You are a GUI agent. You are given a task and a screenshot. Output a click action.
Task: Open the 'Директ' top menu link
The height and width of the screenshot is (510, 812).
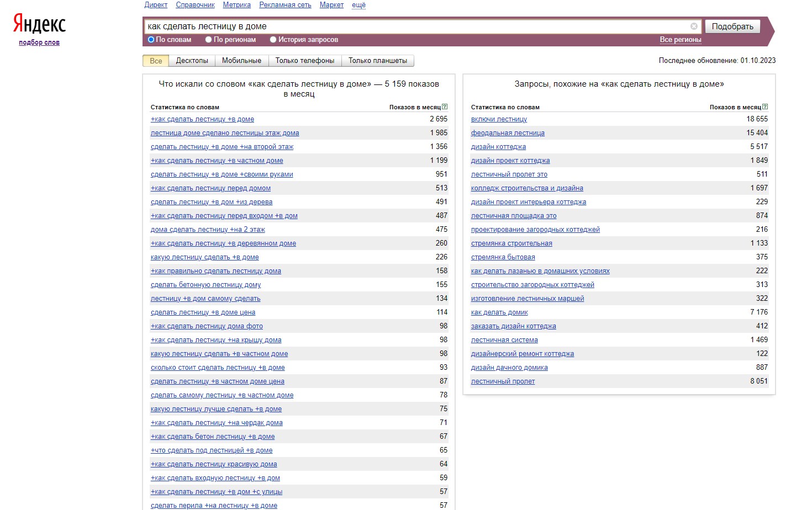click(x=156, y=5)
